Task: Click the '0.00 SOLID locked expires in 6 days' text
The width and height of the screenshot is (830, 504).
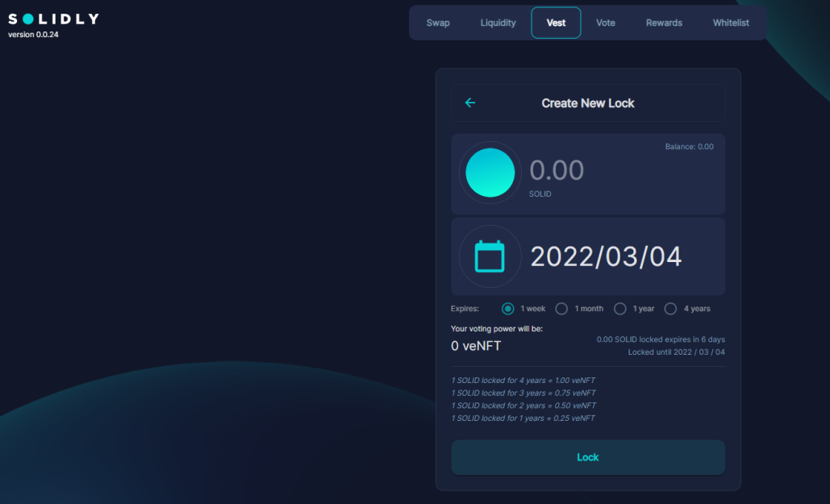Action: tap(661, 339)
